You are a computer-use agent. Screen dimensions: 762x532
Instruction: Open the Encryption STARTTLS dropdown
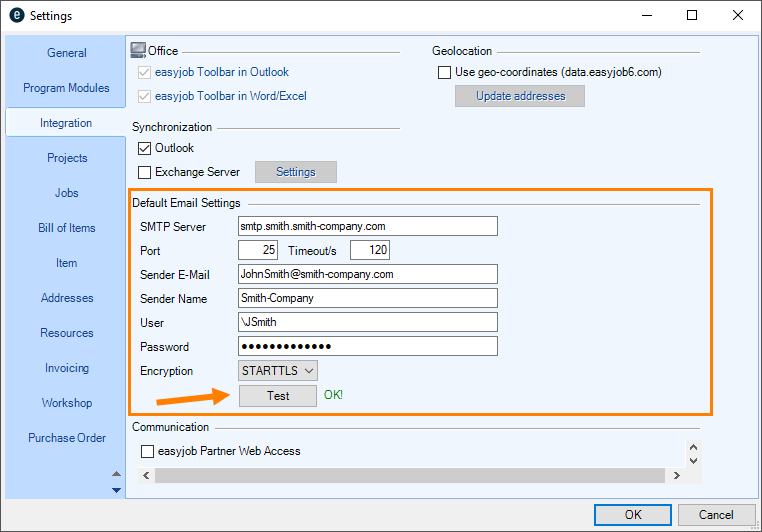click(x=278, y=371)
